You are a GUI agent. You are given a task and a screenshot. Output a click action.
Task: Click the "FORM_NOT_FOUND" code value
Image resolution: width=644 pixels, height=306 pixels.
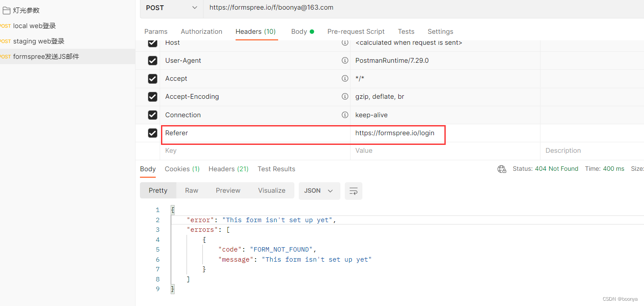tap(281, 249)
